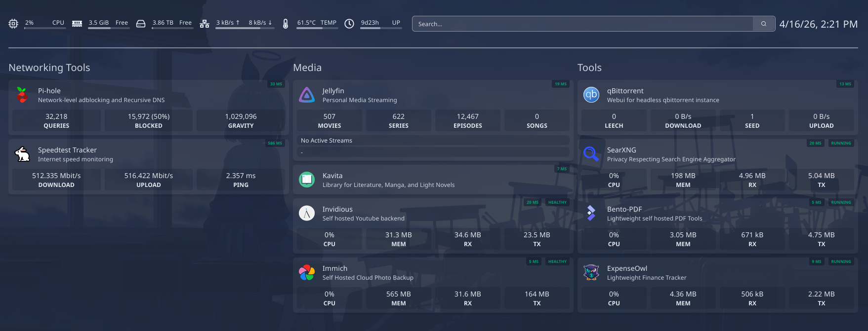868x331 pixels.
Task: Click Pi-hole 33 MS ping badge
Action: (x=276, y=84)
